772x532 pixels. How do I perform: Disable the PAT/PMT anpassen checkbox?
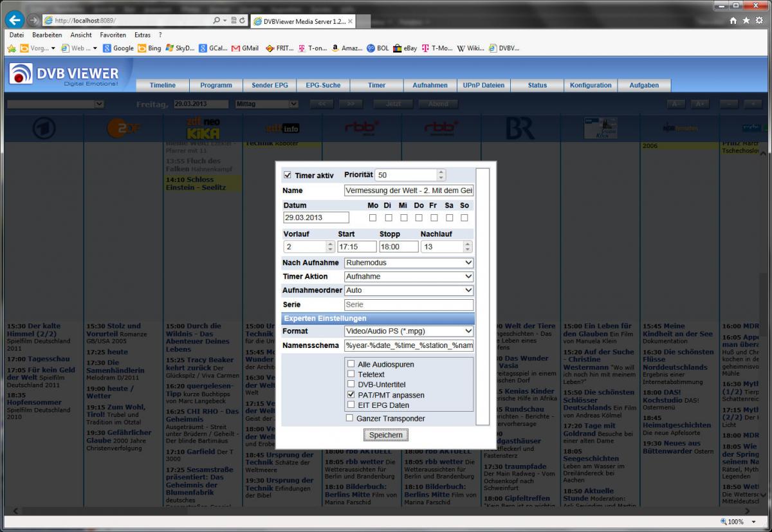(x=351, y=394)
